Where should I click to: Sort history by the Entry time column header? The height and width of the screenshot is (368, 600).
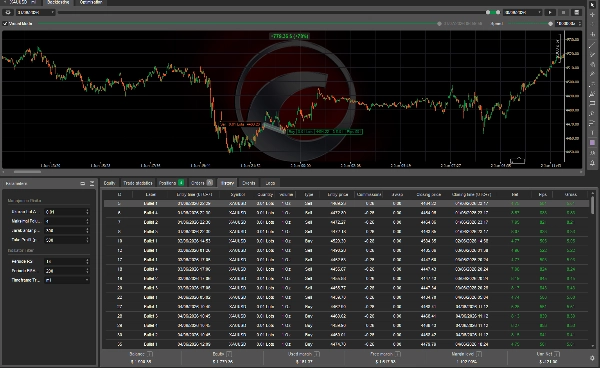[x=194, y=195]
